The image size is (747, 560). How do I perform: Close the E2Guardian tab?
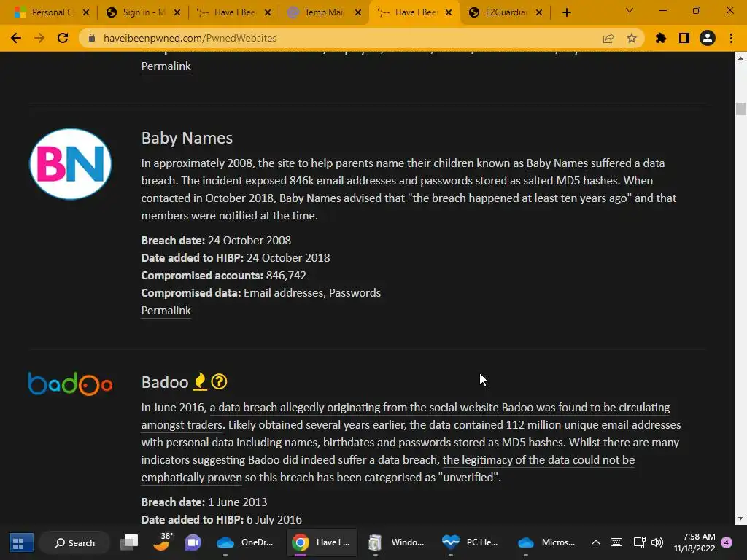point(539,12)
